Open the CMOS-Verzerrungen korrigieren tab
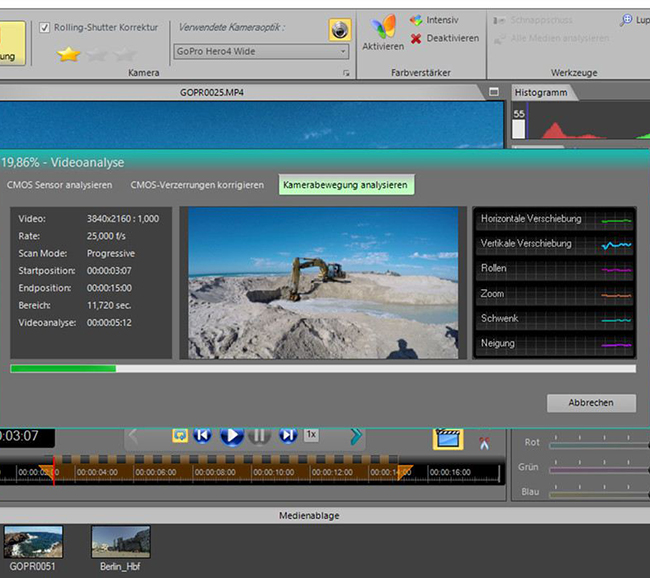650x578 pixels. [x=197, y=185]
